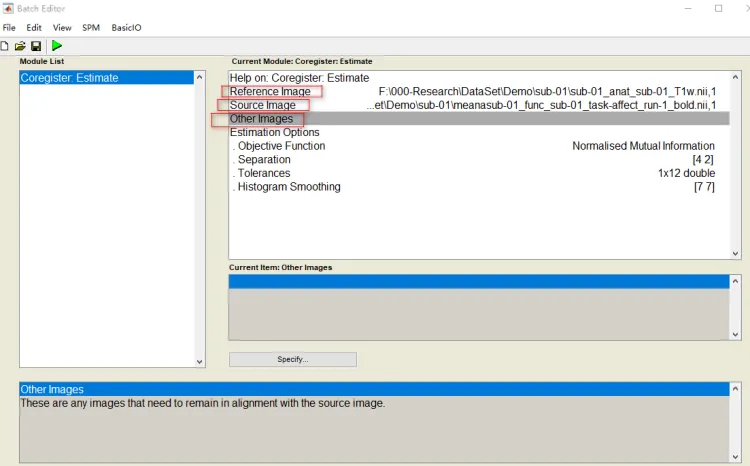
Task: Select the Estimation Options row
Action: 479,133
